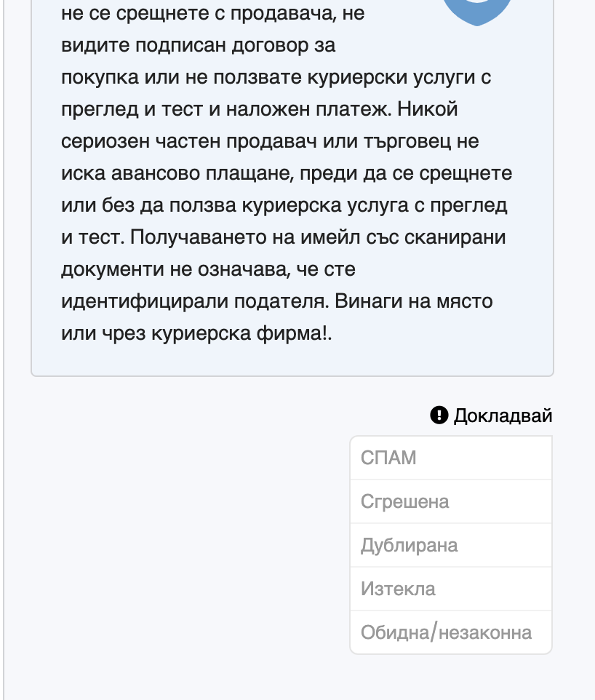Click last line 'или чрез куриерска фирма!'
595x700 pixels.
pyautogui.click(x=196, y=333)
